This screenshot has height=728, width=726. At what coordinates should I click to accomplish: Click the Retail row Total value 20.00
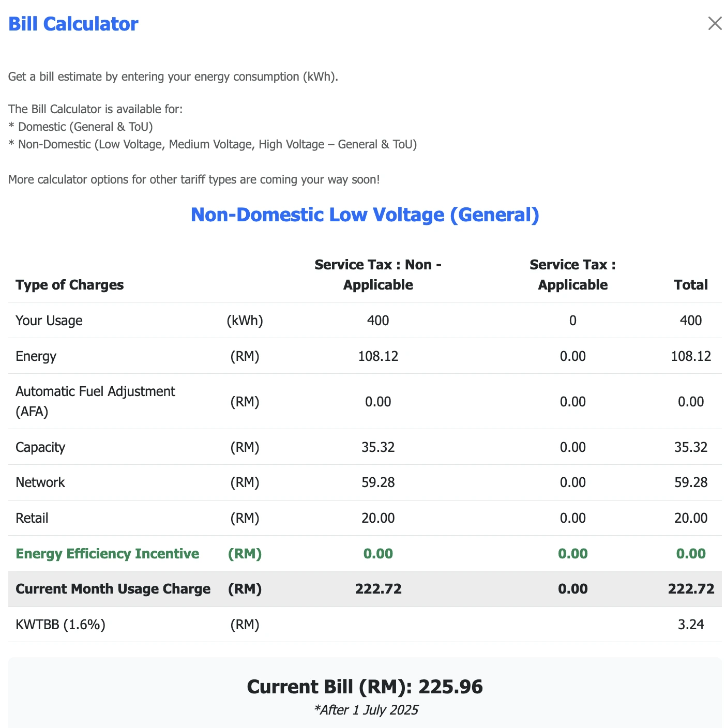pos(691,518)
